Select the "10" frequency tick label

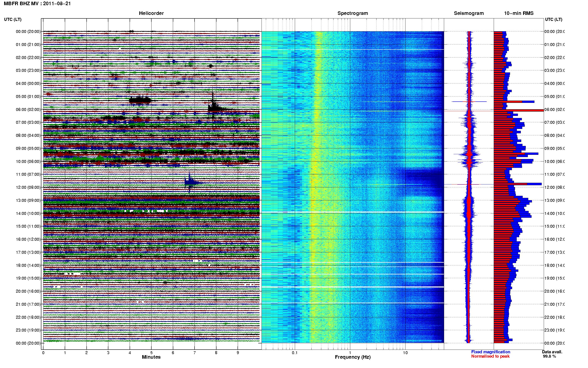(405, 353)
